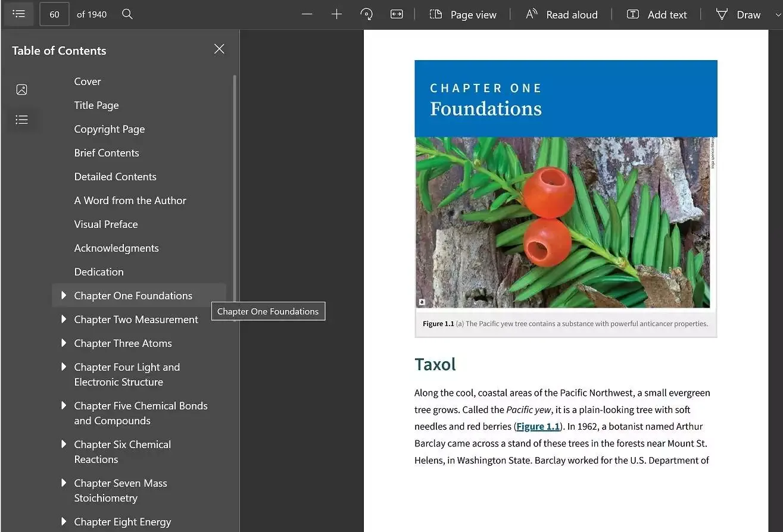Screen dimensions: 783x532
Task: Click the page number input field
Action: pyautogui.click(x=54, y=14)
